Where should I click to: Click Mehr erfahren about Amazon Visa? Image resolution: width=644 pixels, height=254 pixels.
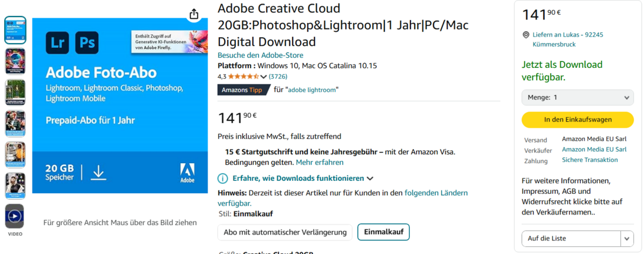click(x=319, y=162)
